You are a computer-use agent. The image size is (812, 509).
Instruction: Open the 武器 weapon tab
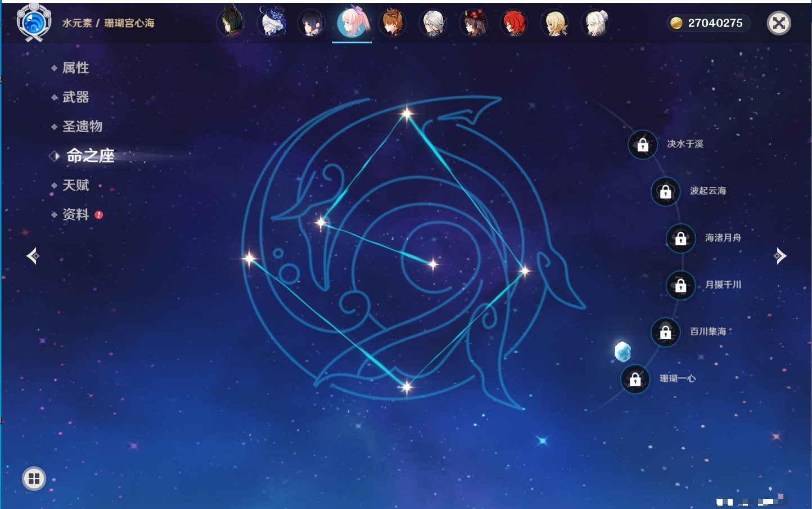(x=75, y=97)
